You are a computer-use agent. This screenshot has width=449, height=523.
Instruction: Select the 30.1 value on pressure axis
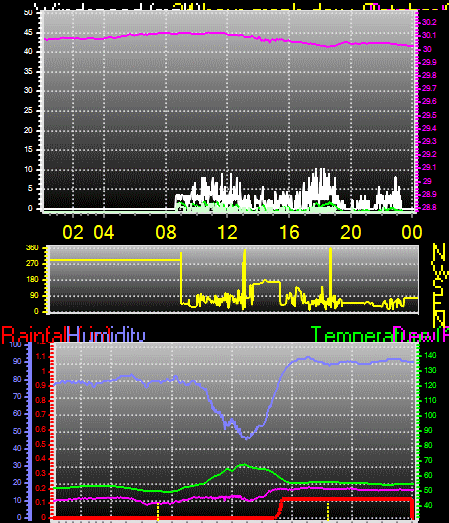click(429, 35)
